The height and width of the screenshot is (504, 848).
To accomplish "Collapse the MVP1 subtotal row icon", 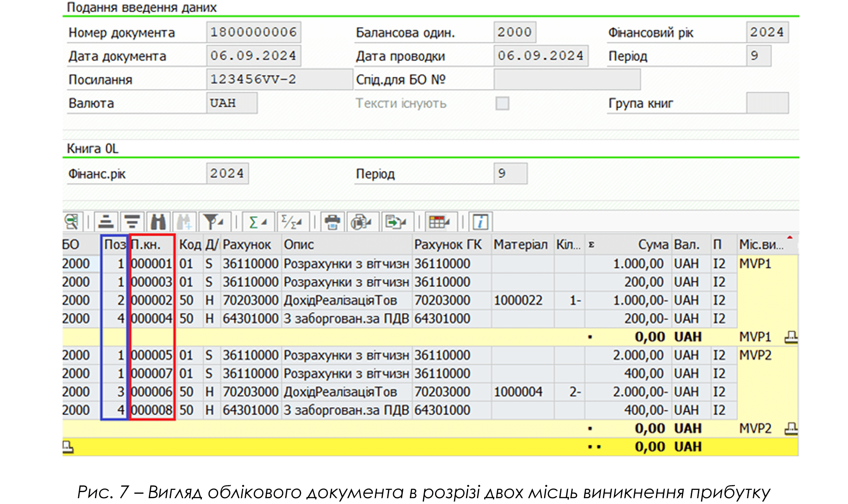I will coord(791,337).
